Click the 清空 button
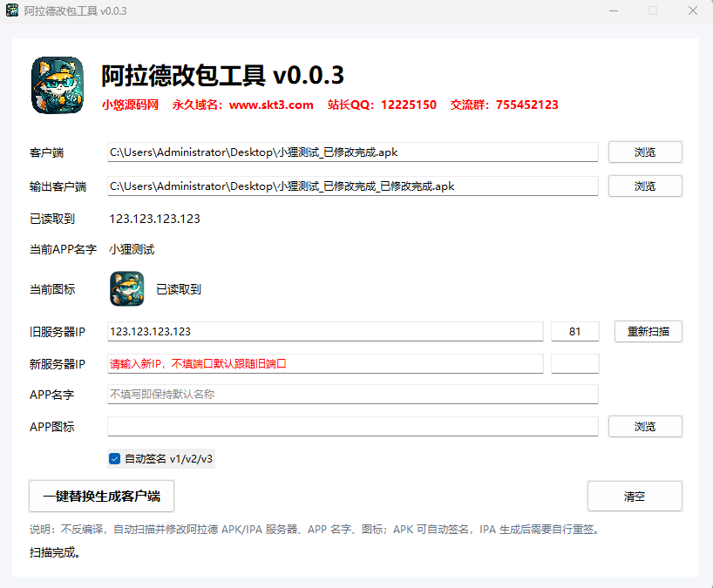Screen dimensions: 713x588 tap(635, 497)
